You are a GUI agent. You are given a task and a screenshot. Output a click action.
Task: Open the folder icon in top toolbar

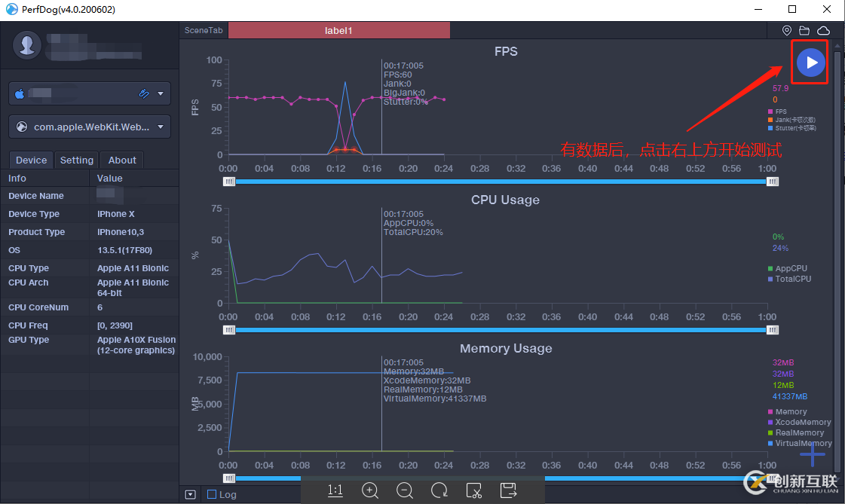pyautogui.click(x=804, y=30)
